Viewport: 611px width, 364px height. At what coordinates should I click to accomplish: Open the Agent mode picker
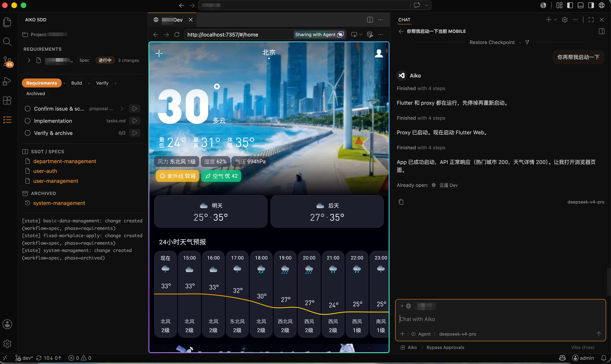pos(421,334)
